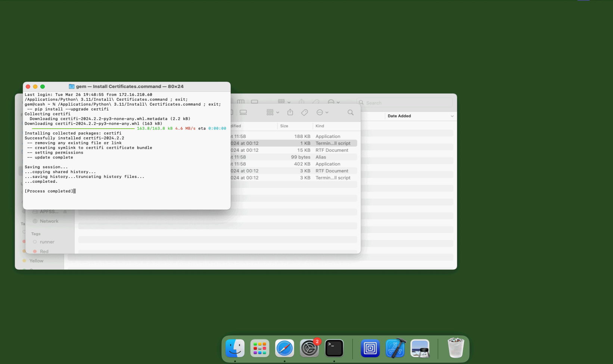Click the Share icon in Finder toolbar
Screen dimensions: 613x364
point(290,112)
